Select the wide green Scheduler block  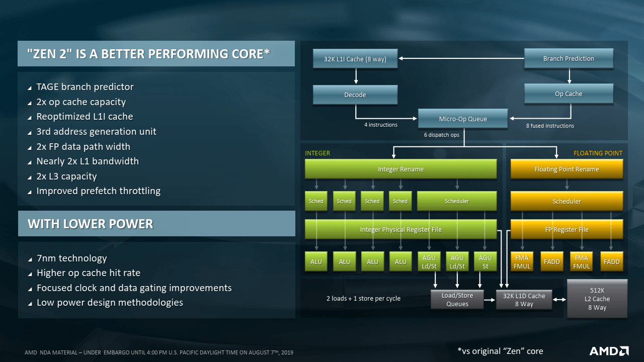click(x=457, y=201)
